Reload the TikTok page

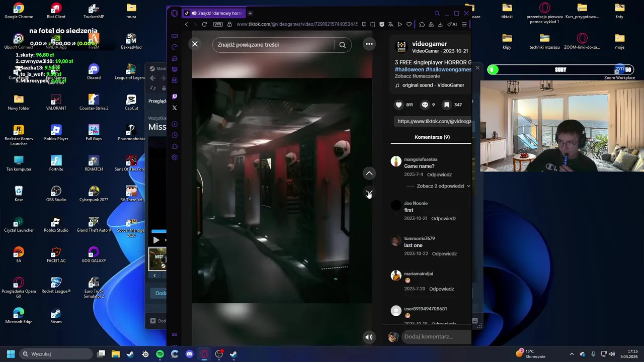pos(204,24)
